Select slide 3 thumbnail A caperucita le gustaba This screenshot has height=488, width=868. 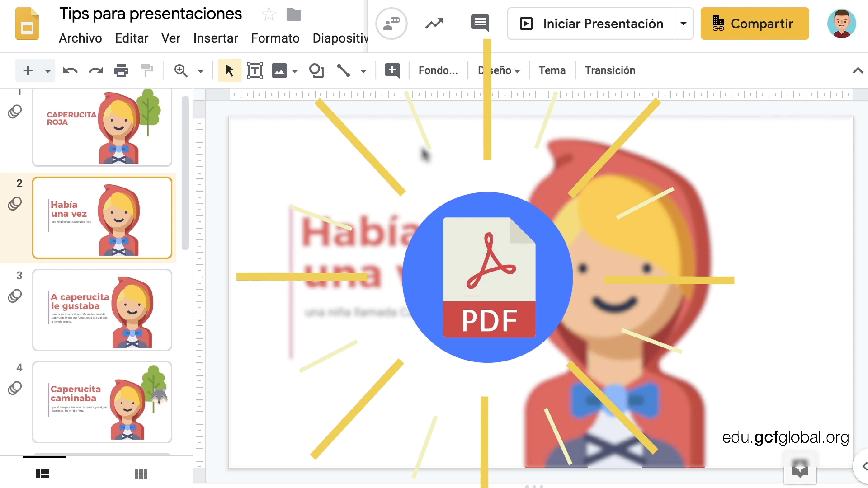pos(102,310)
